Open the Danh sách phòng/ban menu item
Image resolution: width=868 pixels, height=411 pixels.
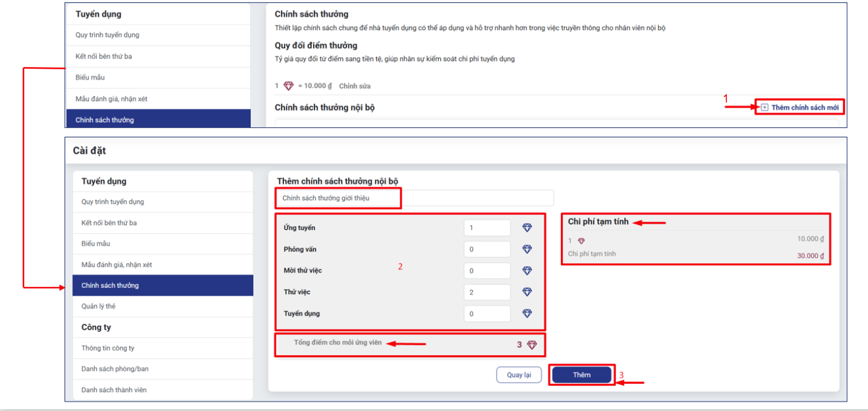[115, 369]
